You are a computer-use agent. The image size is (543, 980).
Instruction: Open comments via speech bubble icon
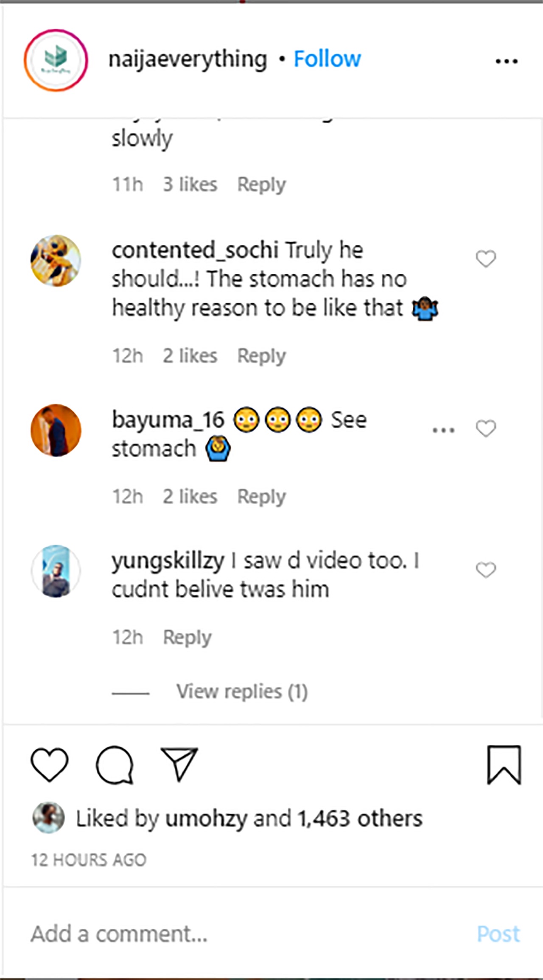pyautogui.click(x=114, y=765)
